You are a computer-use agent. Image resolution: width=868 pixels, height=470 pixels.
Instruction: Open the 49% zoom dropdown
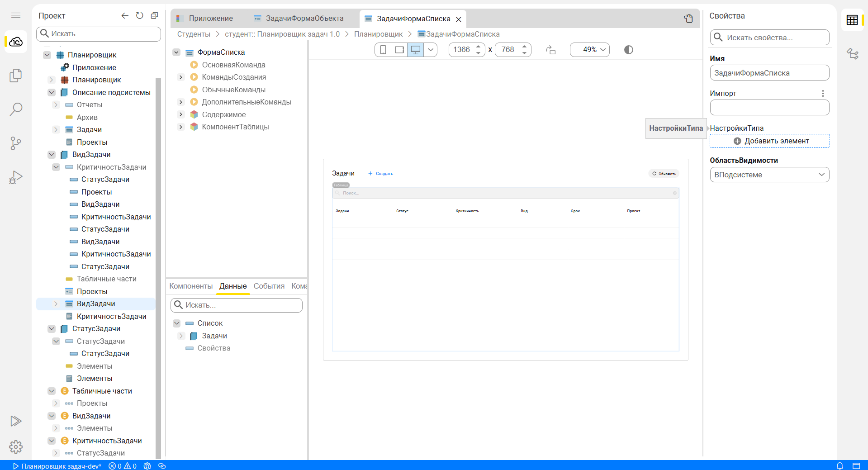click(589, 50)
